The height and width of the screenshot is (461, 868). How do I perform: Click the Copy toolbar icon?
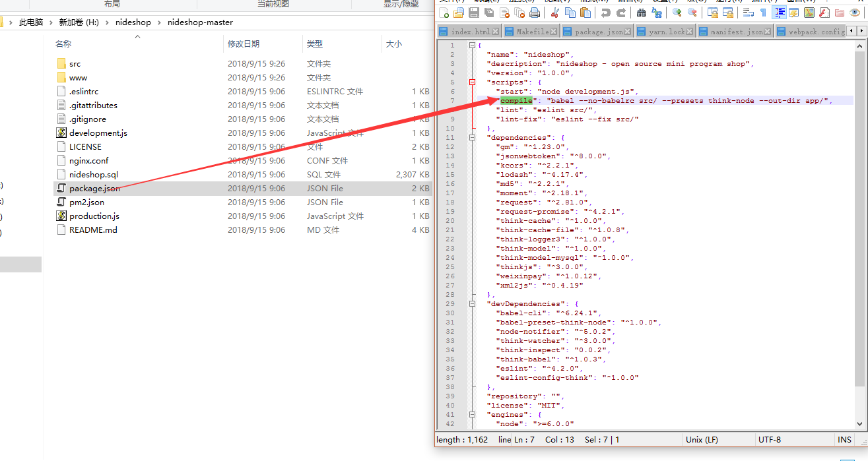click(x=570, y=13)
